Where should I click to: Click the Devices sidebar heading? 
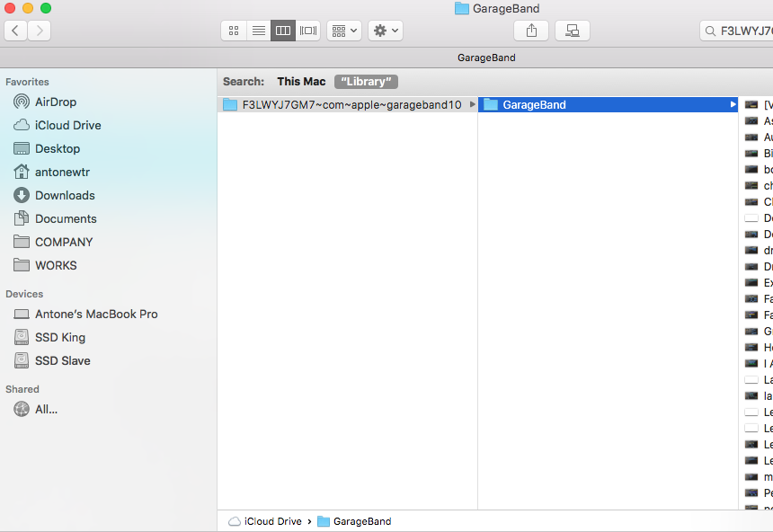(x=24, y=294)
